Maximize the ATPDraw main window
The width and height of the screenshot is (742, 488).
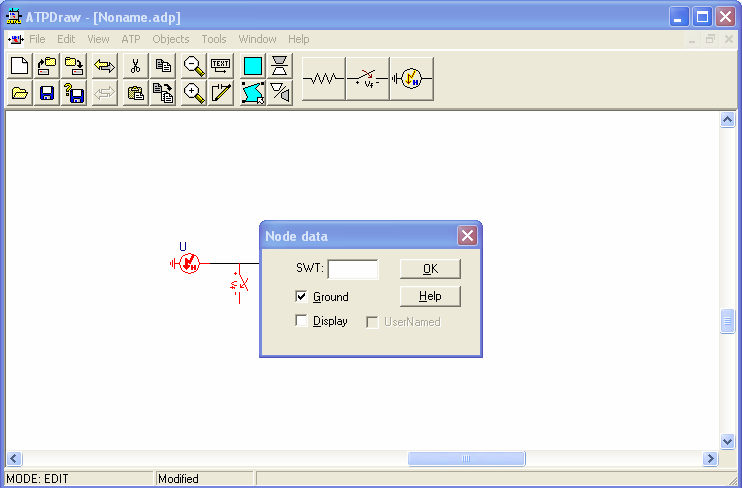click(702, 17)
